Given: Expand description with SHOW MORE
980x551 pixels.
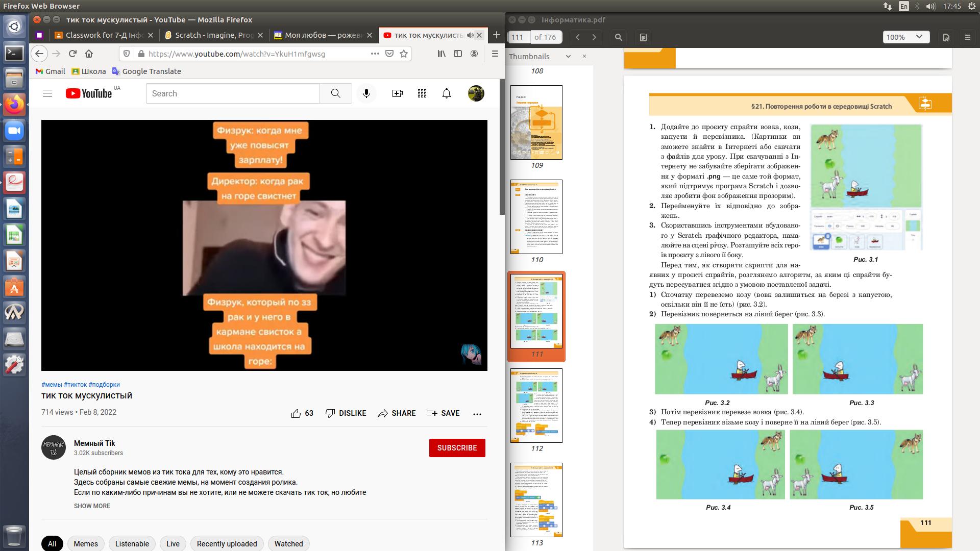Looking at the screenshot, I should (92, 506).
